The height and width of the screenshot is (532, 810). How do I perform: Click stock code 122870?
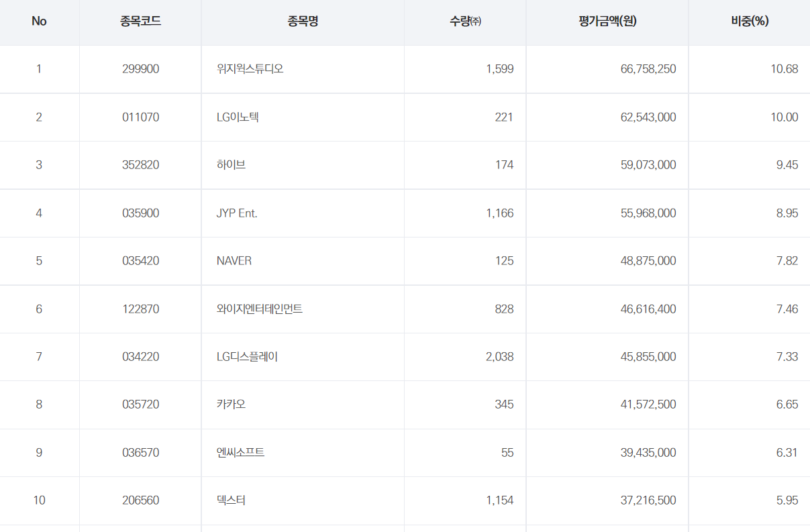140,309
